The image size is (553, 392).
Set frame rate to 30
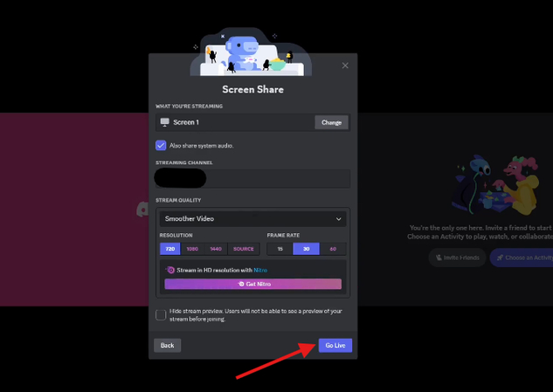pyautogui.click(x=306, y=249)
